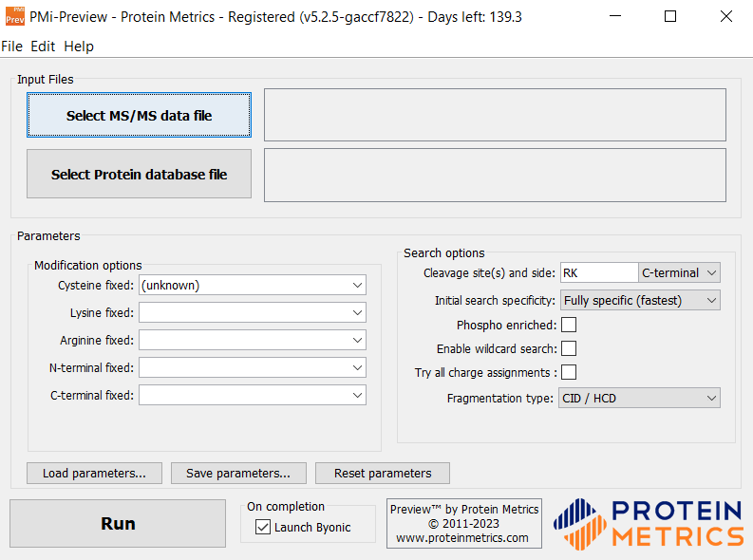Open the Fragmentation type dropdown

tap(639, 398)
